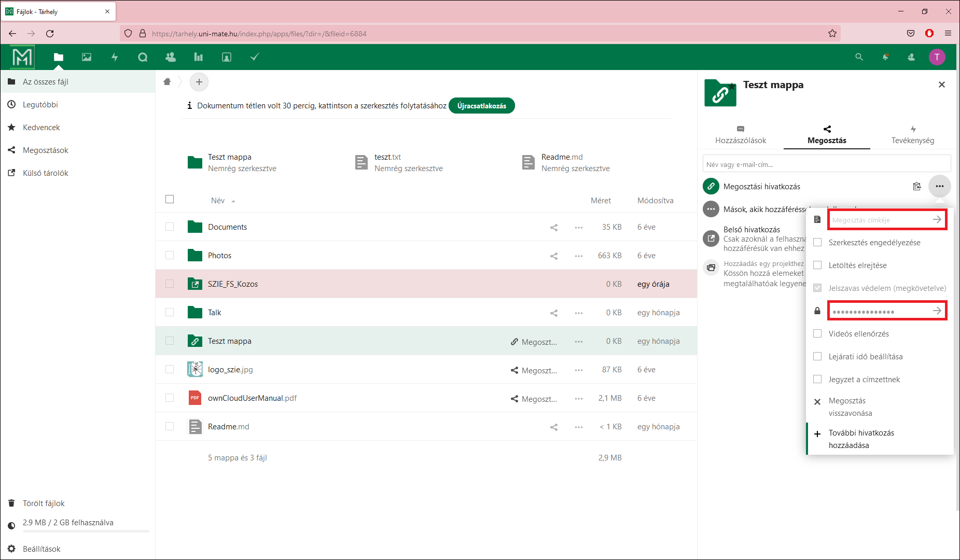Open Beállítások at bottom of sidebar

point(78,549)
